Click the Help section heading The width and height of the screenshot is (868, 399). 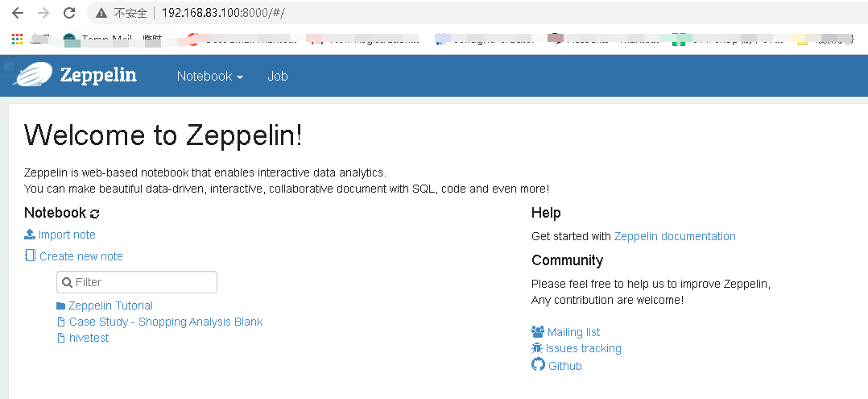(546, 213)
